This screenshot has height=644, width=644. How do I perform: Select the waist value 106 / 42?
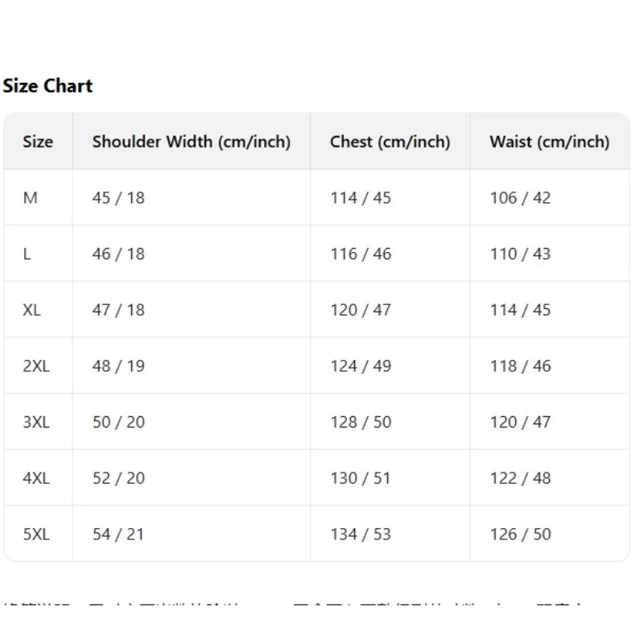tap(520, 198)
